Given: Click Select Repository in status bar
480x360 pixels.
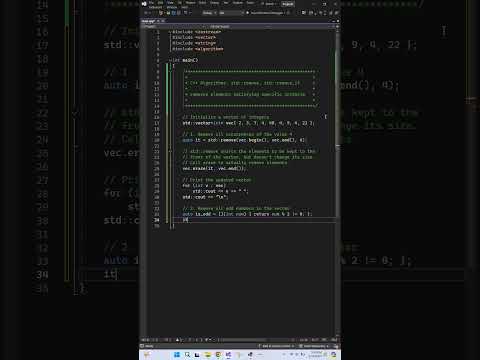Looking at the screenshot, I should coord(314,346).
